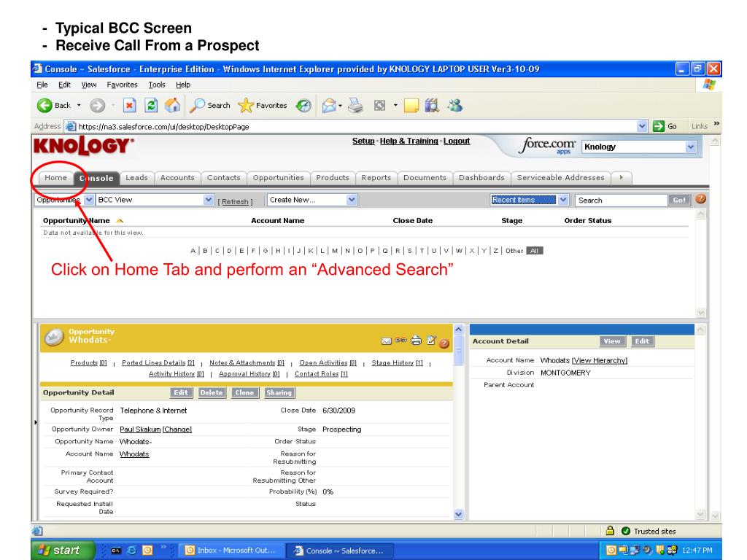This screenshot has width=747, height=560.
Task: Switch to the Leads tab
Action: (x=136, y=178)
